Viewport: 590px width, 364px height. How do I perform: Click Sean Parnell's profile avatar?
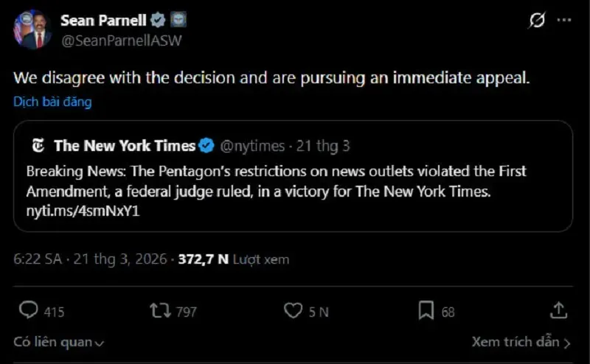click(32, 30)
